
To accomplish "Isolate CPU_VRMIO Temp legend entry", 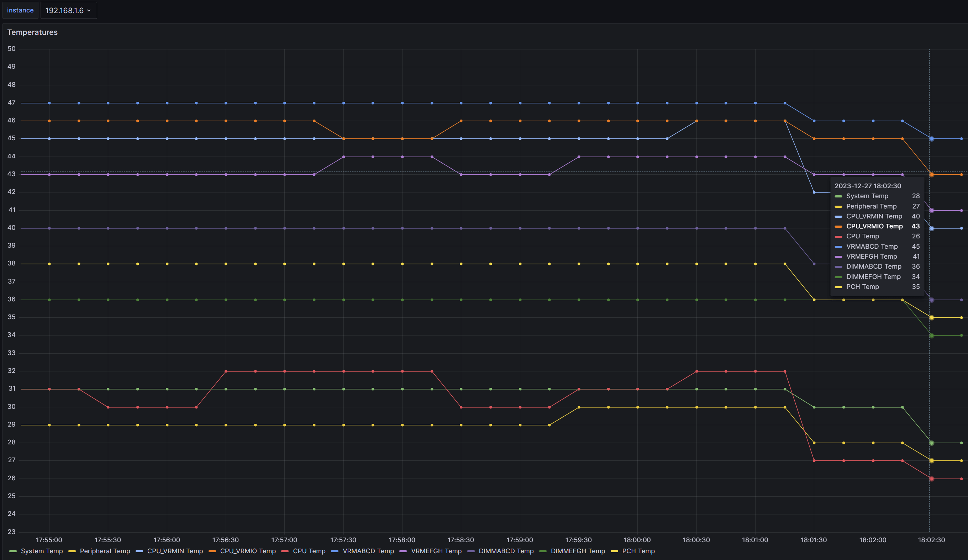I will point(248,551).
